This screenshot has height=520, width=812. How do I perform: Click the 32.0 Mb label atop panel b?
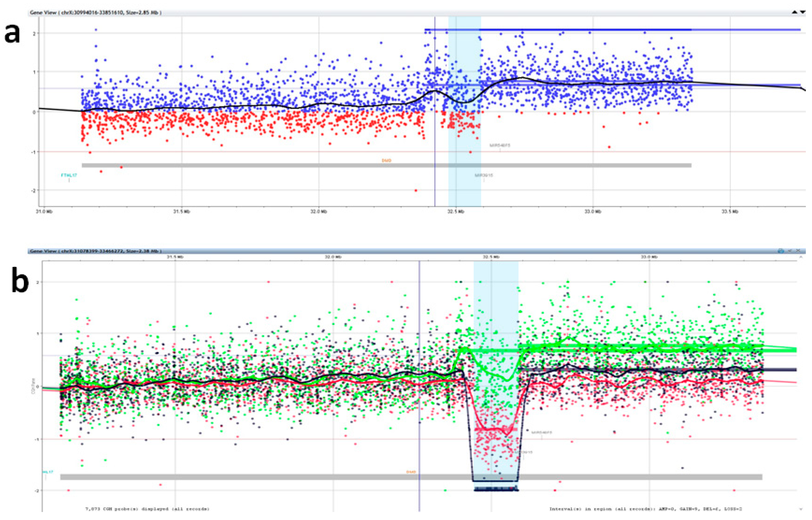334,257
